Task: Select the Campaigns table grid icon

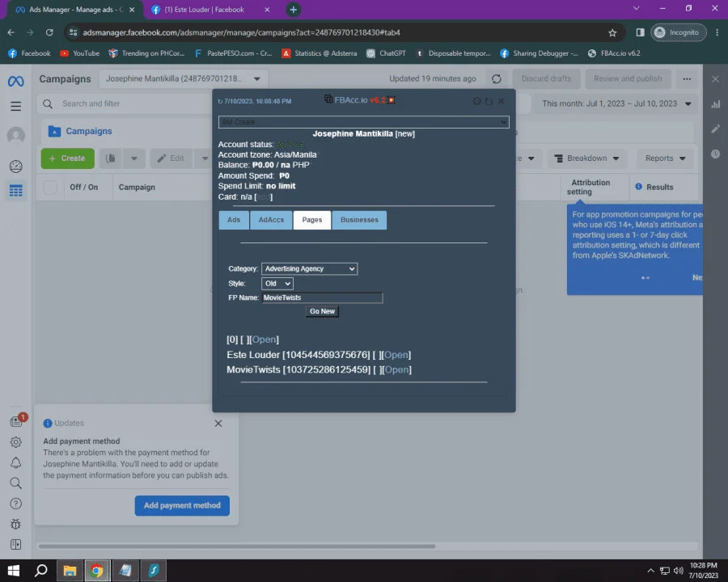Action: 16,190
